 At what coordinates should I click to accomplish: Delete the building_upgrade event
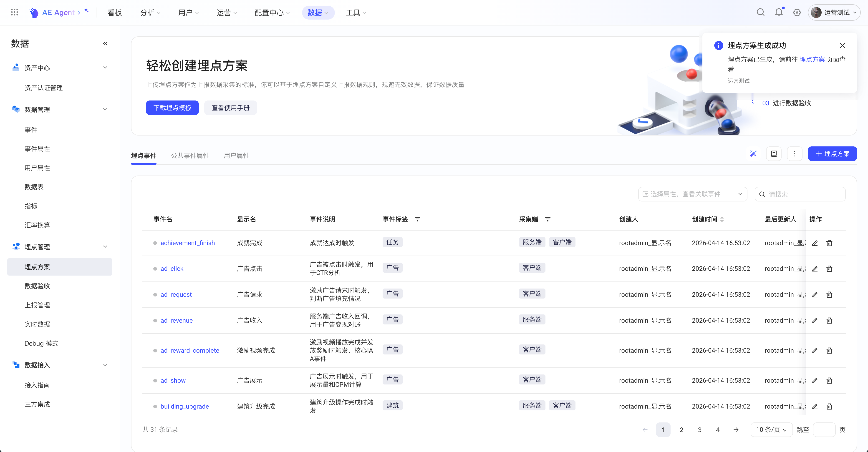[x=829, y=407]
